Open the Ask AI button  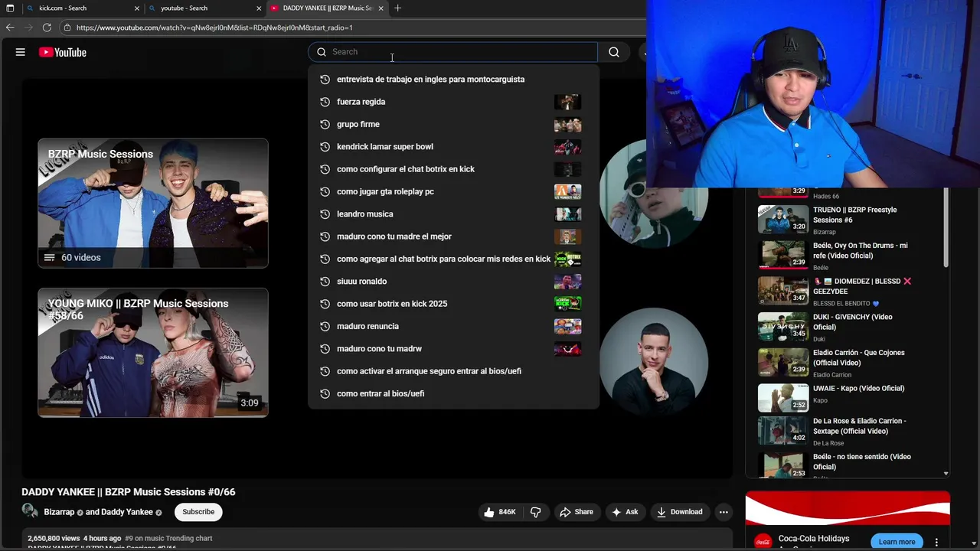625,512
